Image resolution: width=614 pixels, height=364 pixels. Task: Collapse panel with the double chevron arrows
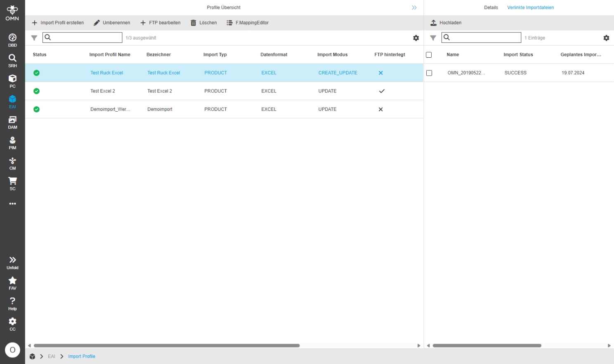(414, 8)
